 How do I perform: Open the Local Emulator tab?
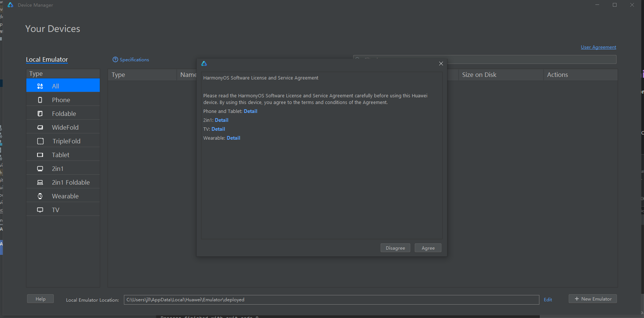click(x=47, y=59)
